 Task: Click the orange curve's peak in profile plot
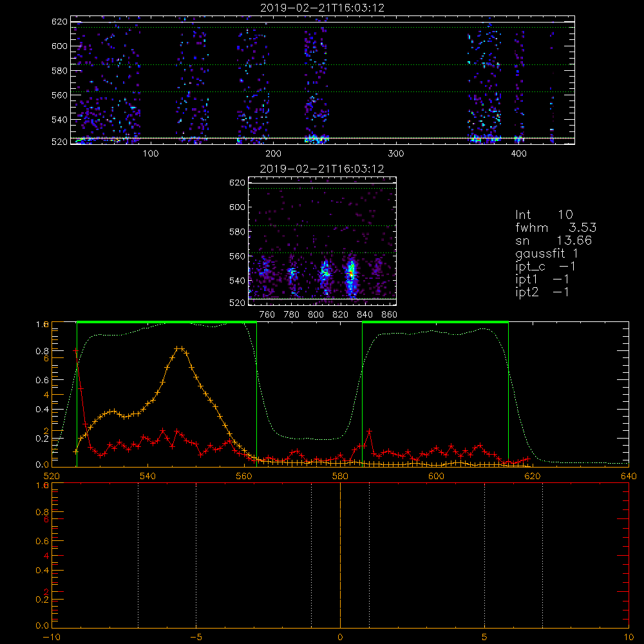(x=180, y=348)
